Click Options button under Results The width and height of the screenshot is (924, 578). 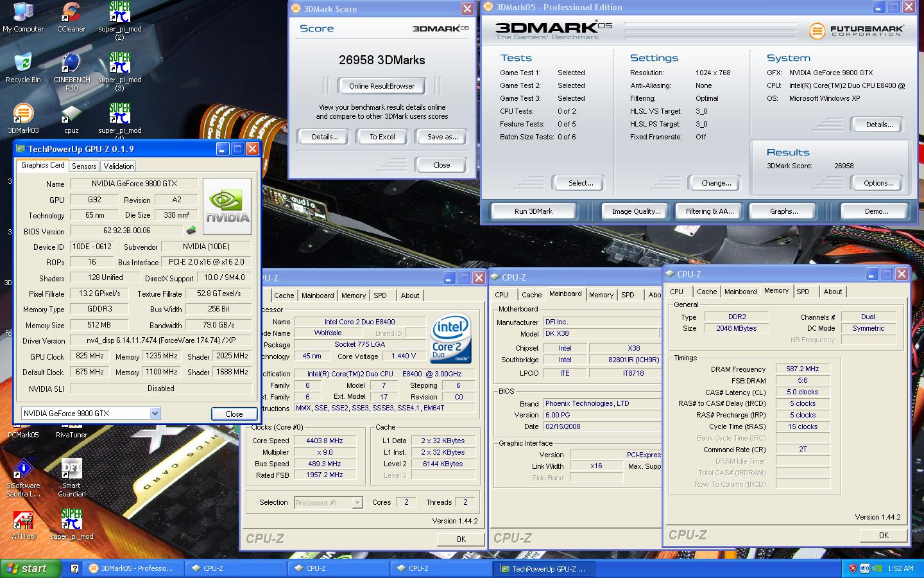click(878, 183)
